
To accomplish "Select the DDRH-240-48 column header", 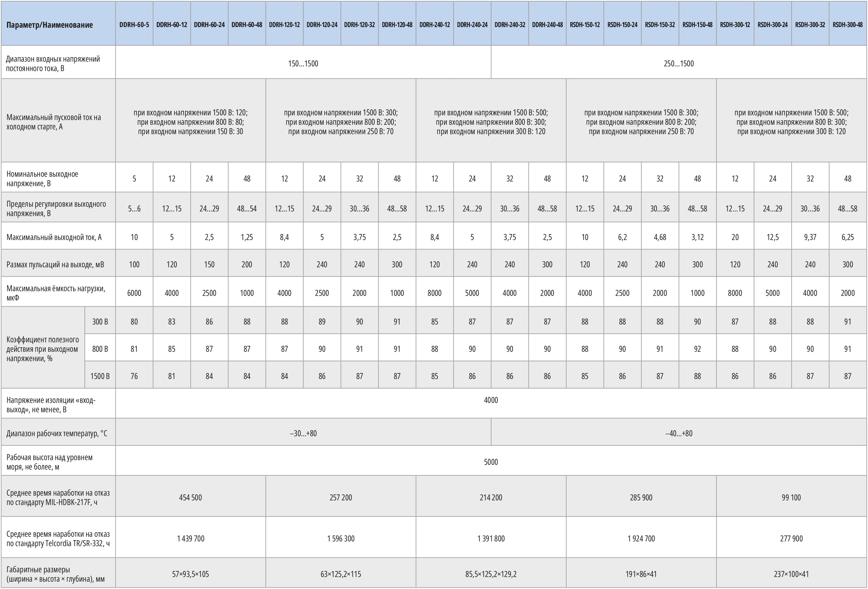I will pyautogui.click(x=548, y=23).
